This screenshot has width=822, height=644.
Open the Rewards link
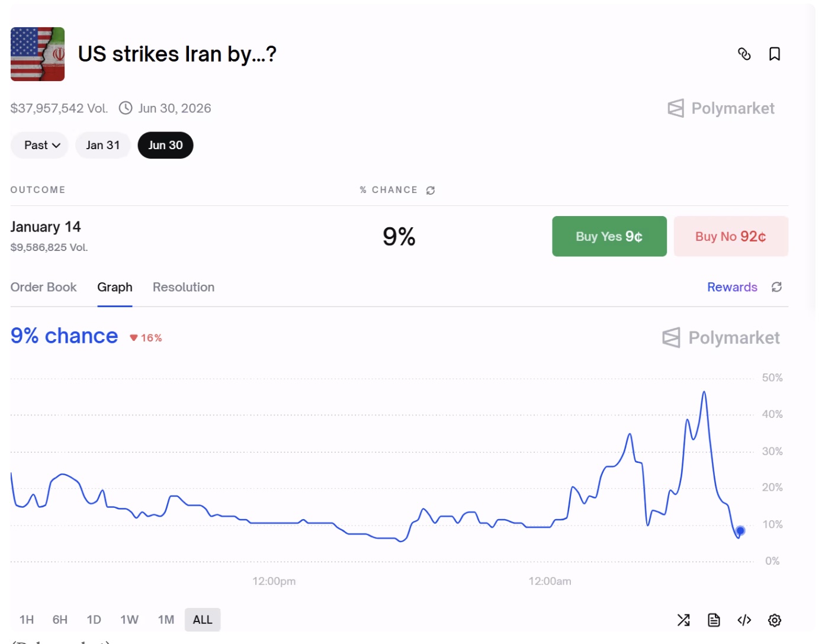(x=732, y=287)
